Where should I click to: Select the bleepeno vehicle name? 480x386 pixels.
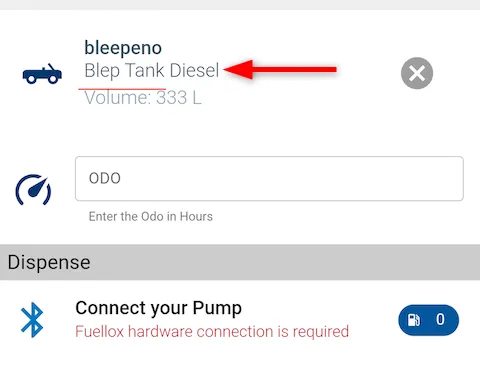coord(123,48)
